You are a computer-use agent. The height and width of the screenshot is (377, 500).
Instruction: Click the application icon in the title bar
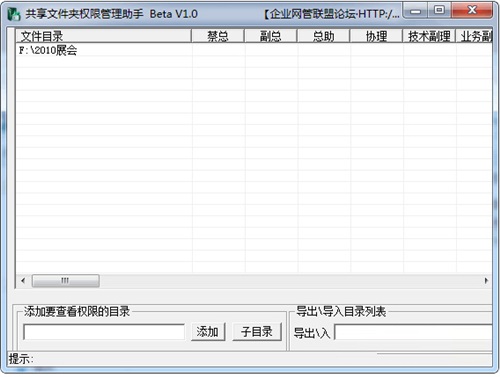coord(14,14)
